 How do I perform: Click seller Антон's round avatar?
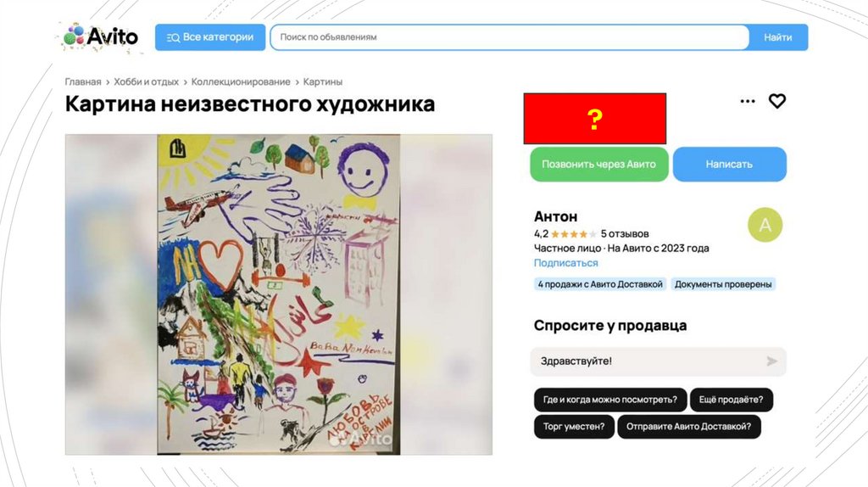(765, 225)
